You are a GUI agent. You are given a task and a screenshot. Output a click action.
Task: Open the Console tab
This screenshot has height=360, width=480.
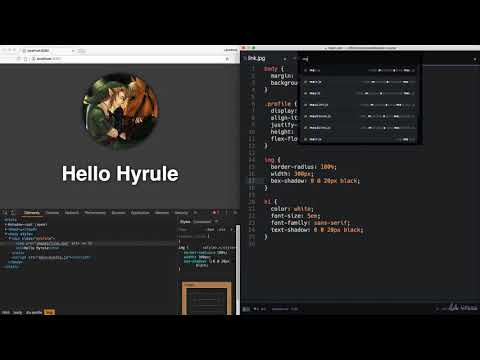pos(52,213)
